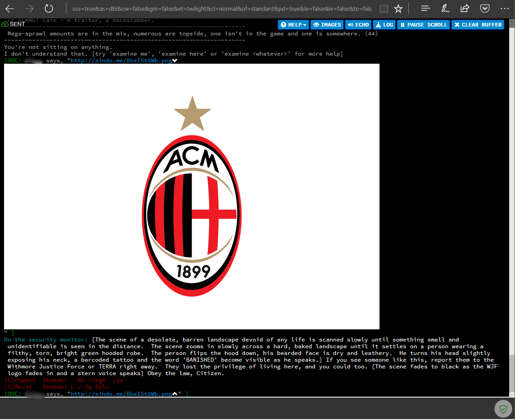The width and height of the screenshot is (515, 420).
Task: Reload the page with the refresh icon
Action: 48,9
